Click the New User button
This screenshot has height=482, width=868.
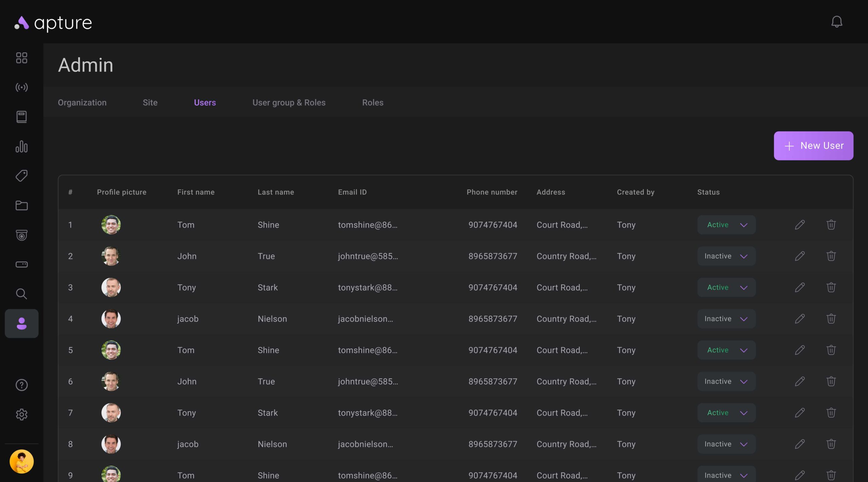813,146
